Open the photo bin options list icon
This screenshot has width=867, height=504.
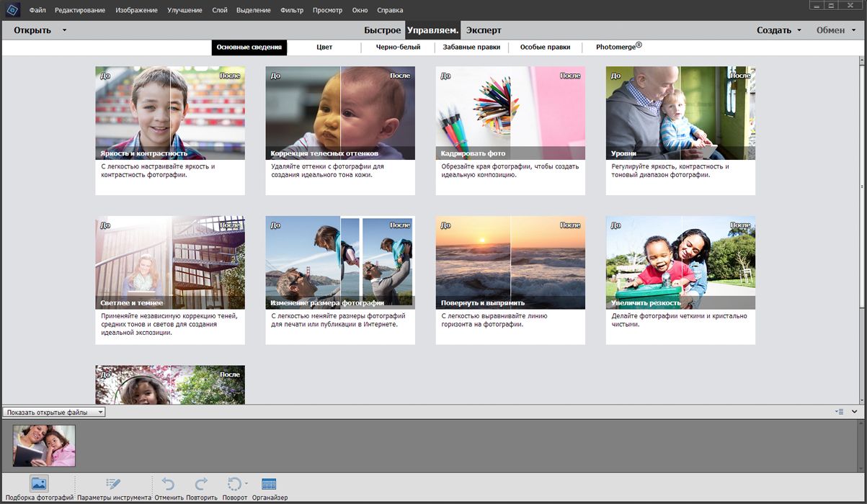pyautogui.click(x=839, y=411)
